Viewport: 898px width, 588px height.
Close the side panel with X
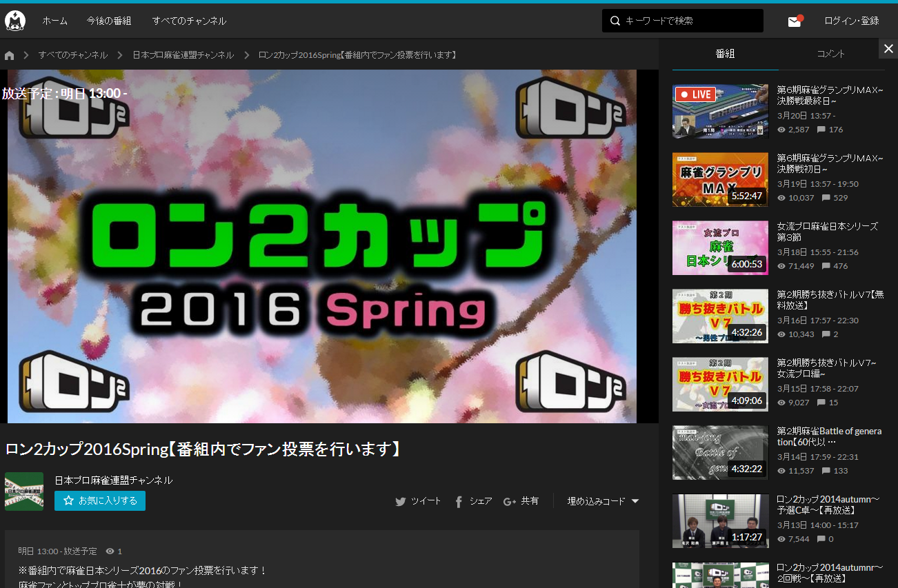pos(888,48)
